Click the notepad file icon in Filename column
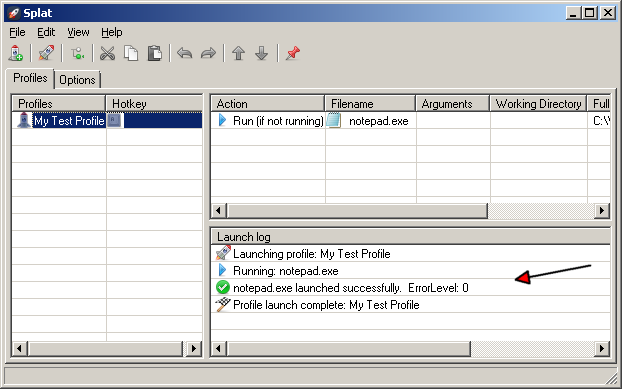Image resolution: width=622 pixels, height=389 pixels. click(x=334, y=121)
